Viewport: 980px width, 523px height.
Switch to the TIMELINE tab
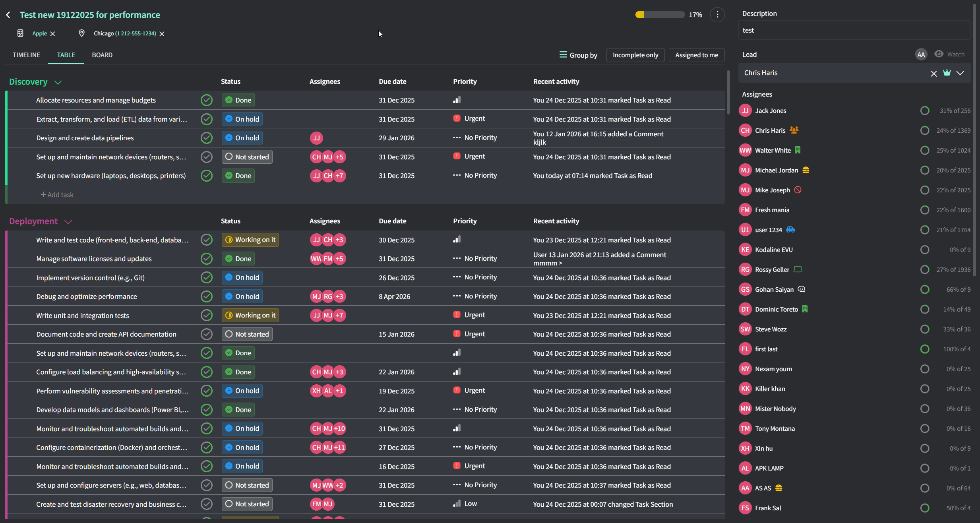pos(26,55)
